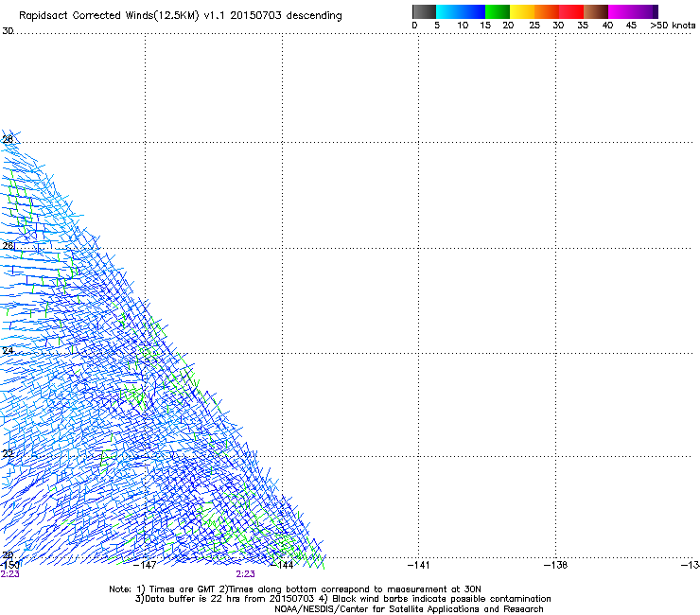Viewport: 700px width, 615px height.
Task: Click the cyan 5-10 knots color segment
Action: (x=448, y=11)
